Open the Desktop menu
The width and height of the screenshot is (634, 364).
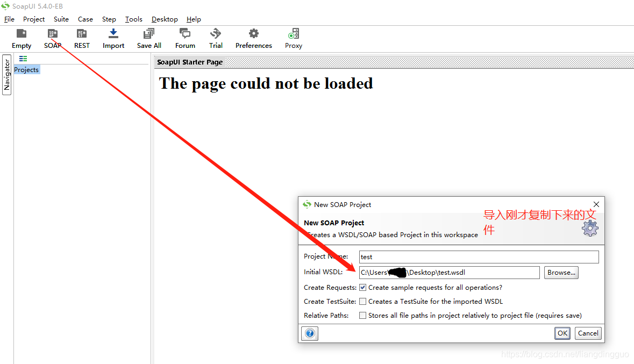coord(165,19)
